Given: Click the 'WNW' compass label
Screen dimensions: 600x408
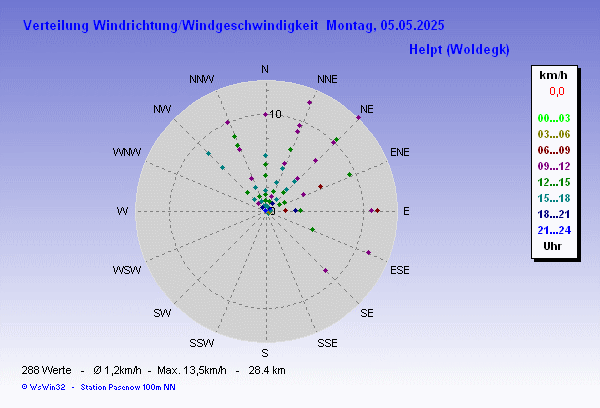Looking at the screenshot, I should coord(127,152).
